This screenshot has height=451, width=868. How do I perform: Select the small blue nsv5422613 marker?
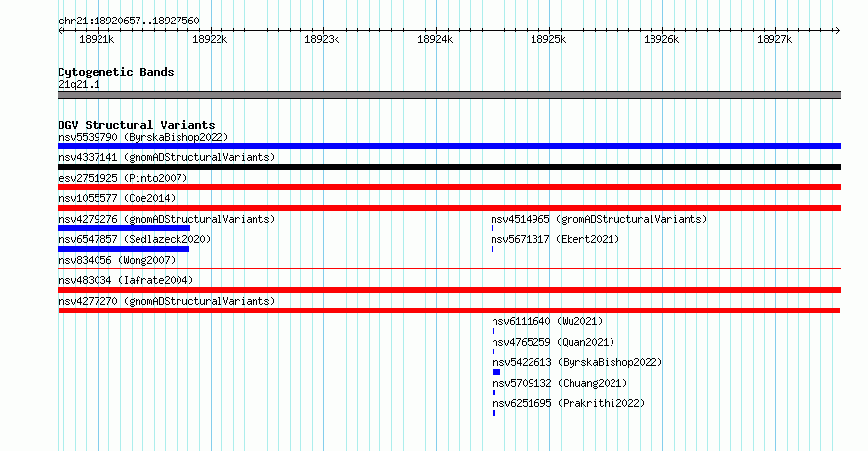[496, 372]
